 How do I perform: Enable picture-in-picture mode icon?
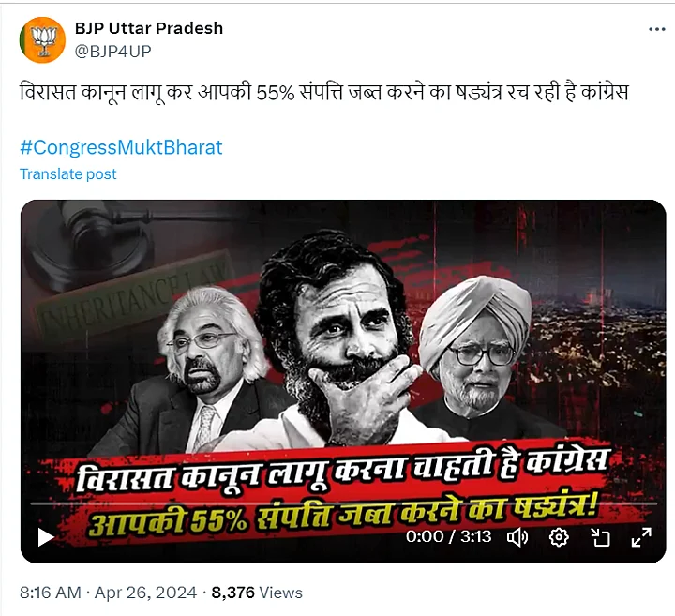600,537
